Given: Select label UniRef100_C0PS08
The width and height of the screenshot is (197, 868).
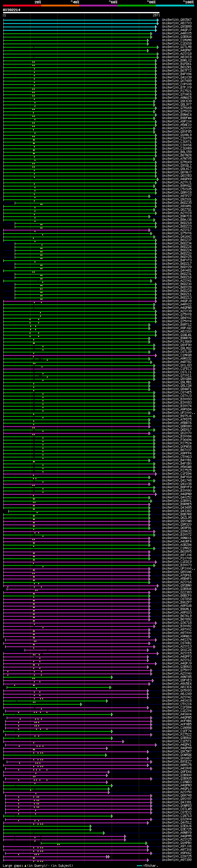Looking at the screenshot, I should pos(177,84).
